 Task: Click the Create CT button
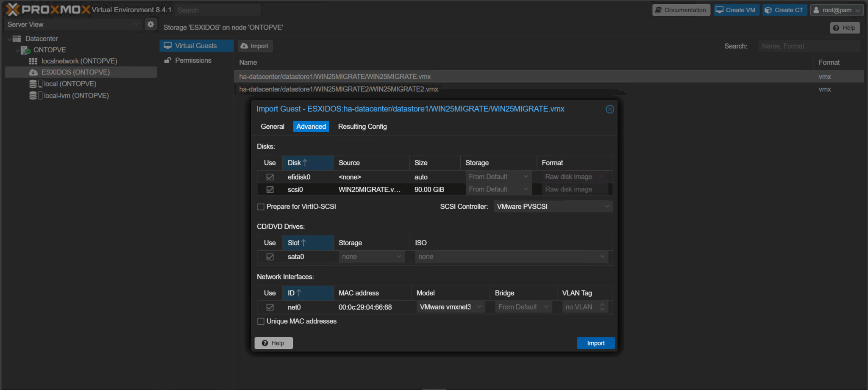pos(785,10)
